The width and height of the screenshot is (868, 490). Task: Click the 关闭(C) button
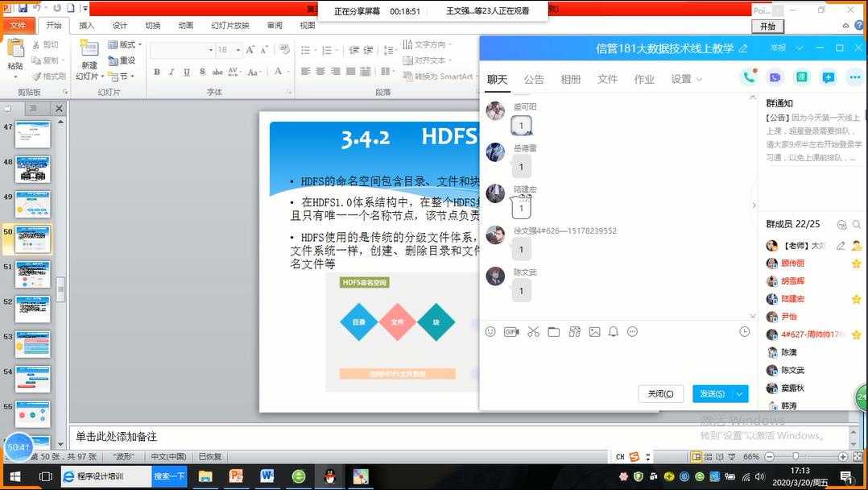pos(660,393)
